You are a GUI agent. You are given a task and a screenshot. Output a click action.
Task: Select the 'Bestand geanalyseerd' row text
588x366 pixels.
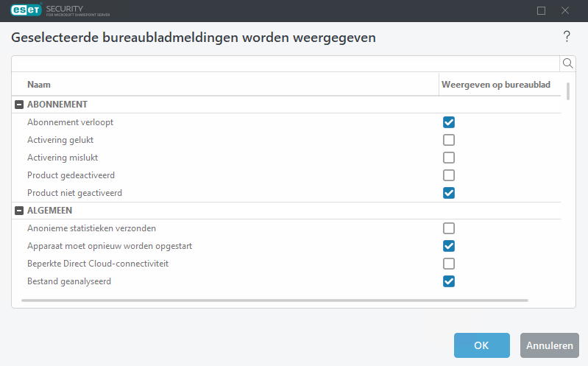click(x=69, y=281)
